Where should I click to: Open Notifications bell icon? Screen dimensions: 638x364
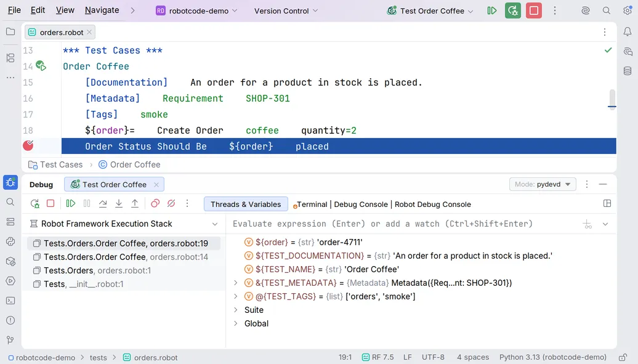[x=628, y=32]
